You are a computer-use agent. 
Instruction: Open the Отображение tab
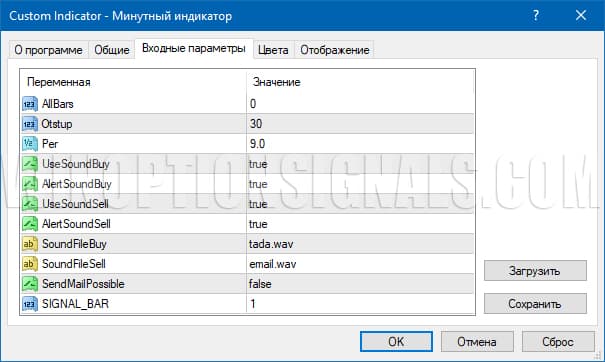335,50
